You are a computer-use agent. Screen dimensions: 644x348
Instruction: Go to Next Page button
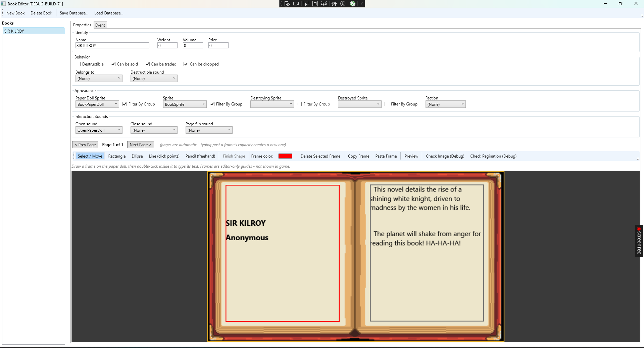point(141,145)
